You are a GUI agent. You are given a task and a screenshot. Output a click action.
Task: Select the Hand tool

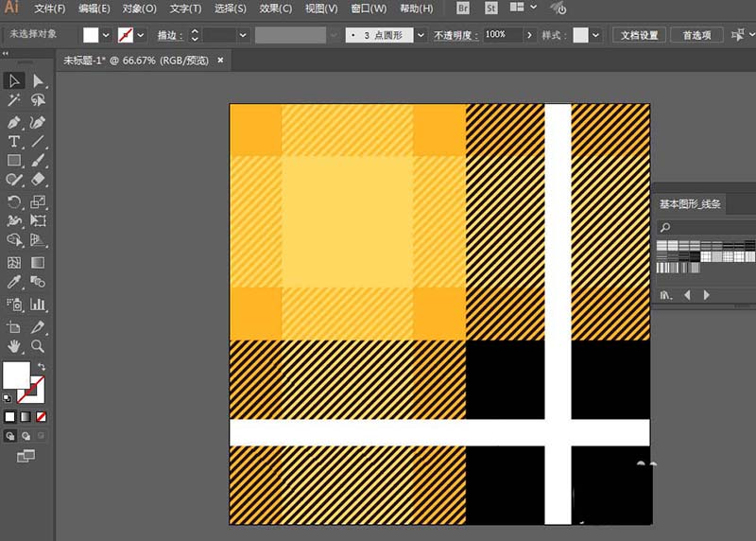point(15,346)
